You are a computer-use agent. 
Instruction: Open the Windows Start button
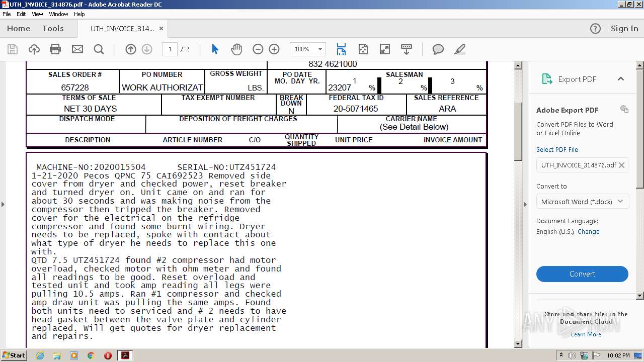click(14, 355)
